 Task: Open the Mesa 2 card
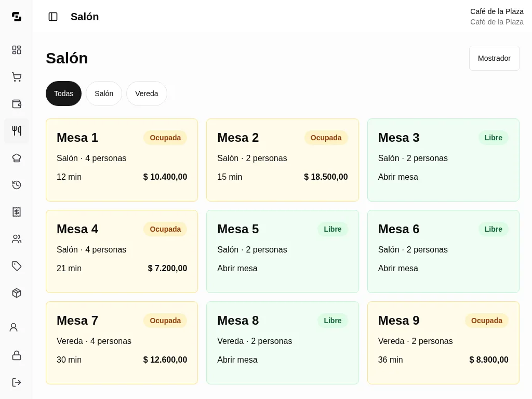pos(282,160)
